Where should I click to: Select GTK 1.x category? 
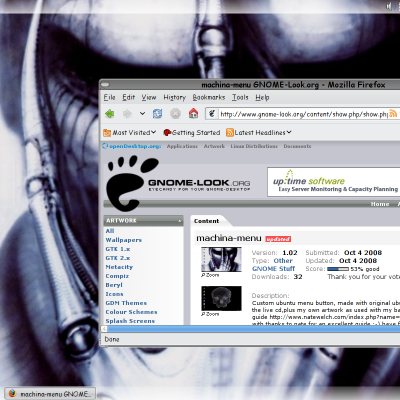pos(118,249)
